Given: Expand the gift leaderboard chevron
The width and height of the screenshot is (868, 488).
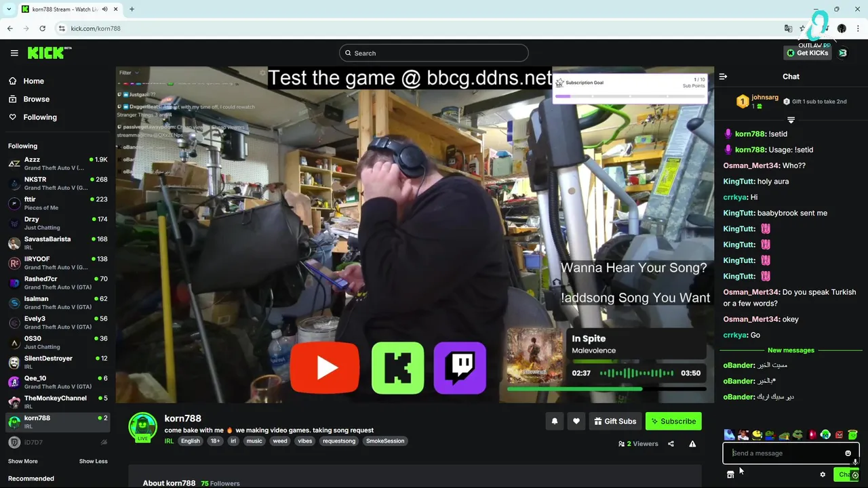Looking at the screenshot, I should pos(791,120).
